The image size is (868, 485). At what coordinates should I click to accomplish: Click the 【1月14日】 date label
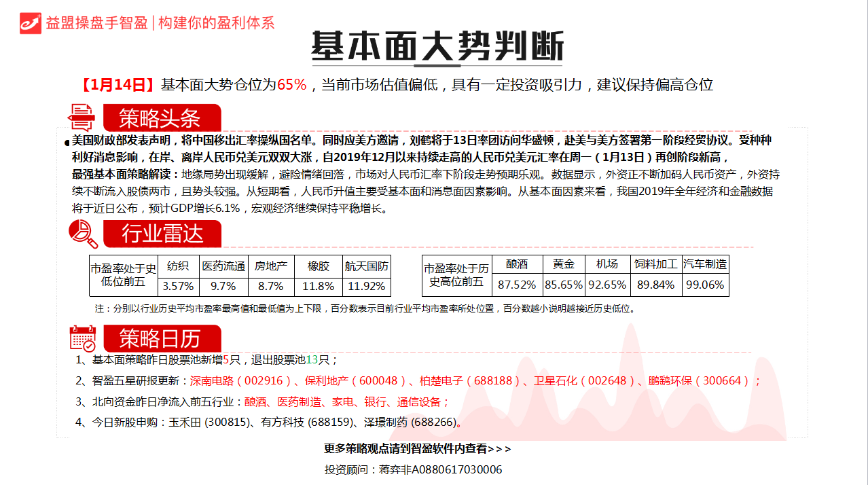click(115, 85)
